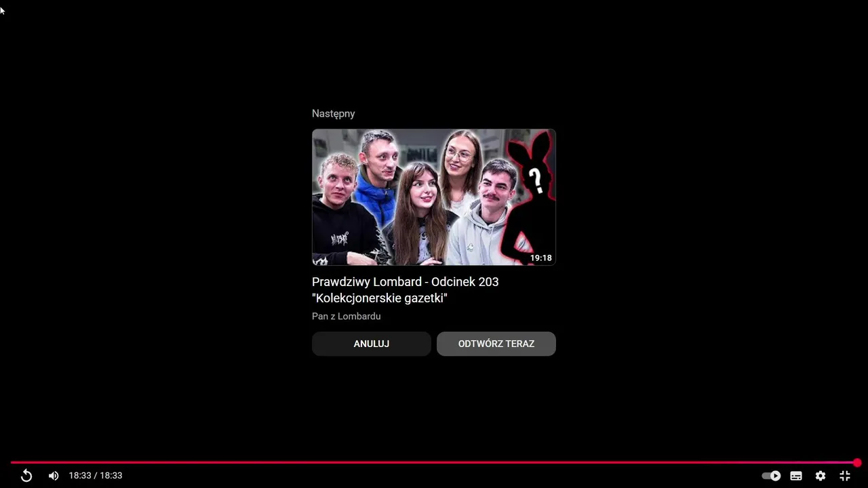Open the settings gear menu

(821, 476)
